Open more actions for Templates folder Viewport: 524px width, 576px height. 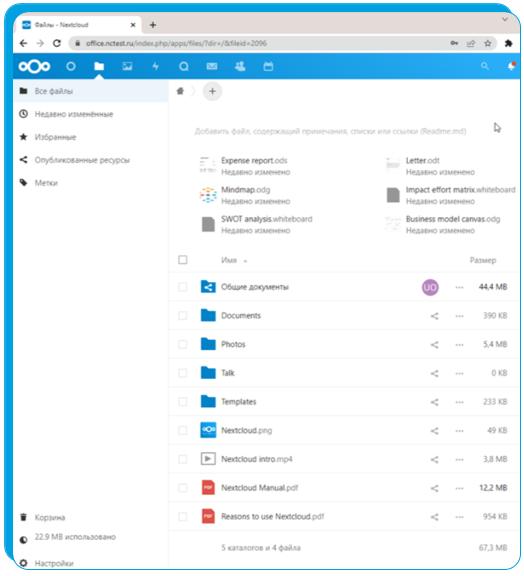(x=459, y=402)
